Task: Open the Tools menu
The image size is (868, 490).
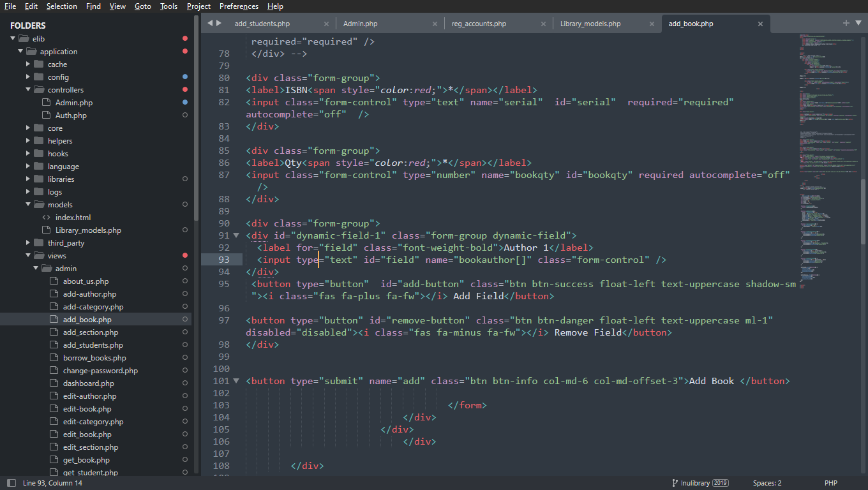Action: point(169,6)
